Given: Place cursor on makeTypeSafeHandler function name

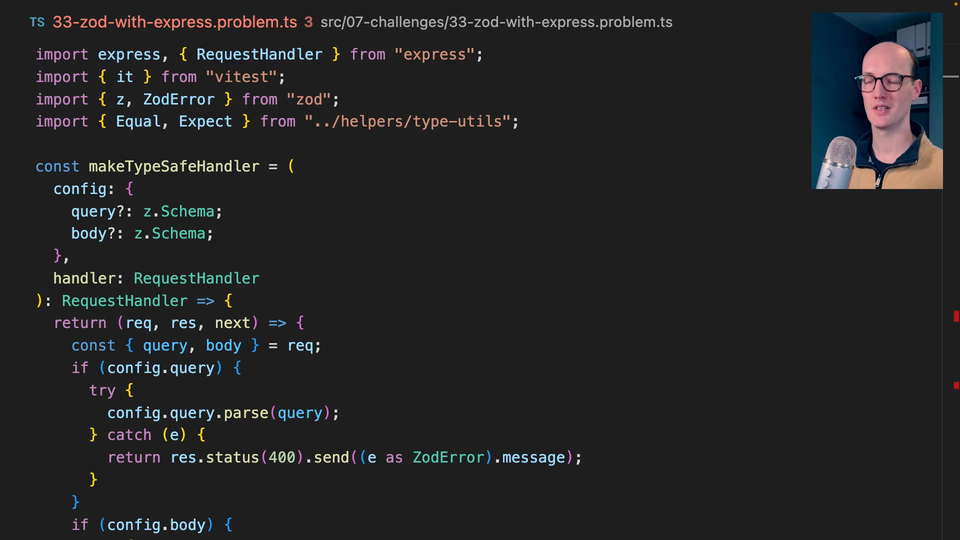Looking at the screenshot, I should pos(176,166).
